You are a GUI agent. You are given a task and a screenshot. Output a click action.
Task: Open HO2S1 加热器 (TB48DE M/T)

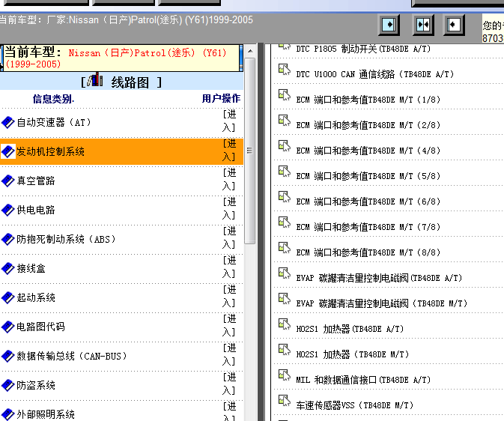[x=352, y=354]
